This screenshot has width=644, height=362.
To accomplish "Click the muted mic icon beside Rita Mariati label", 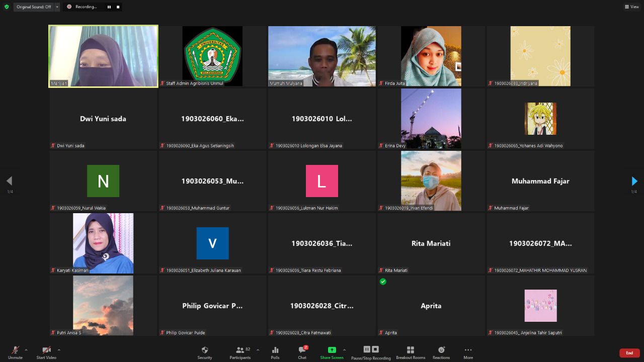I will (381, 270).
